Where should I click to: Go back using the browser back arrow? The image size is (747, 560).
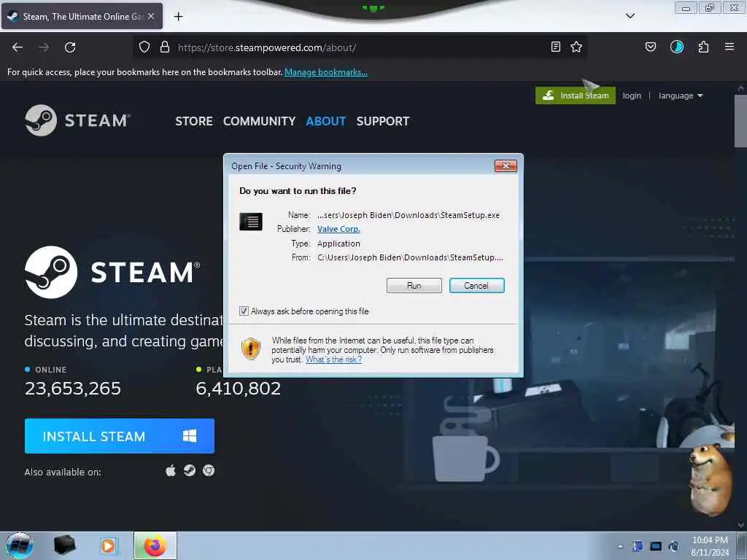(18, 47)
